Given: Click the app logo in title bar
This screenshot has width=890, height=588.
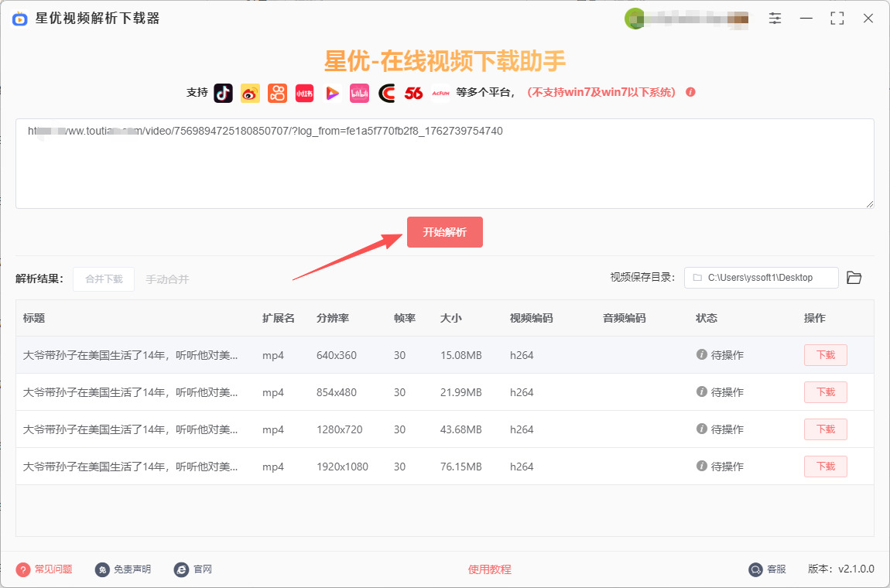Looking at the screenshot, I should (20, 19).
